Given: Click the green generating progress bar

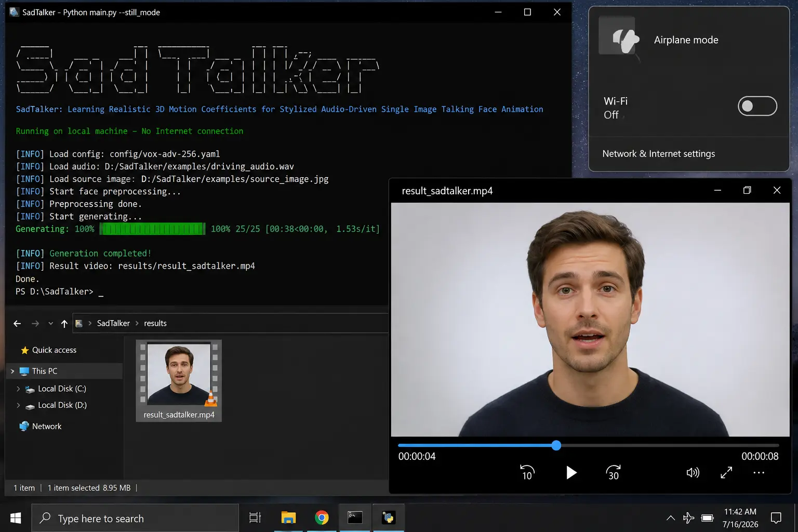Looking at the screenshot, I should point(152,229).
